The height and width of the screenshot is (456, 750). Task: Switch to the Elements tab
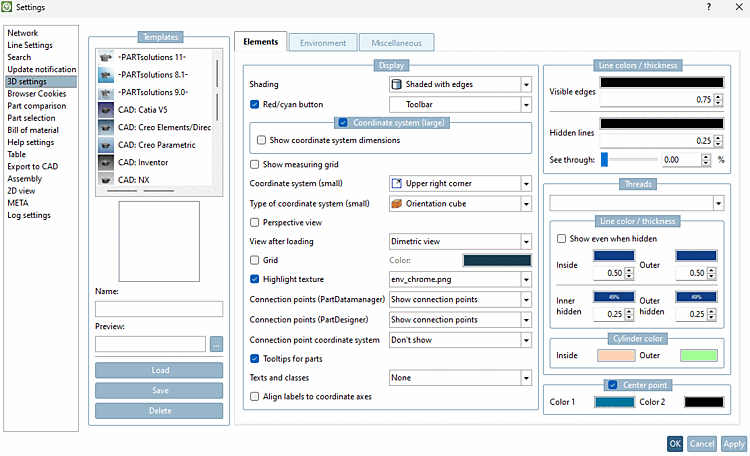(x=260, y=42)
